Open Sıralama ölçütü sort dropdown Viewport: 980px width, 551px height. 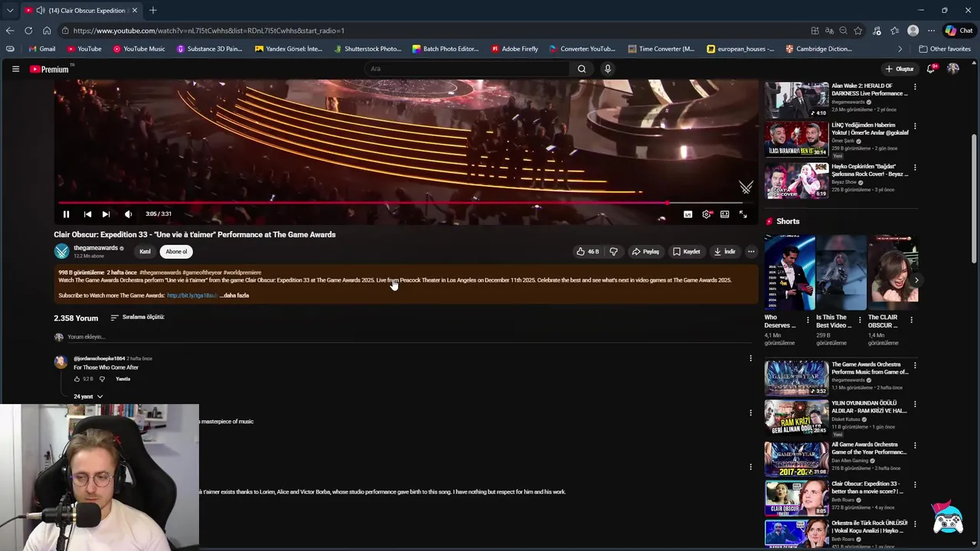click(137, 317)
